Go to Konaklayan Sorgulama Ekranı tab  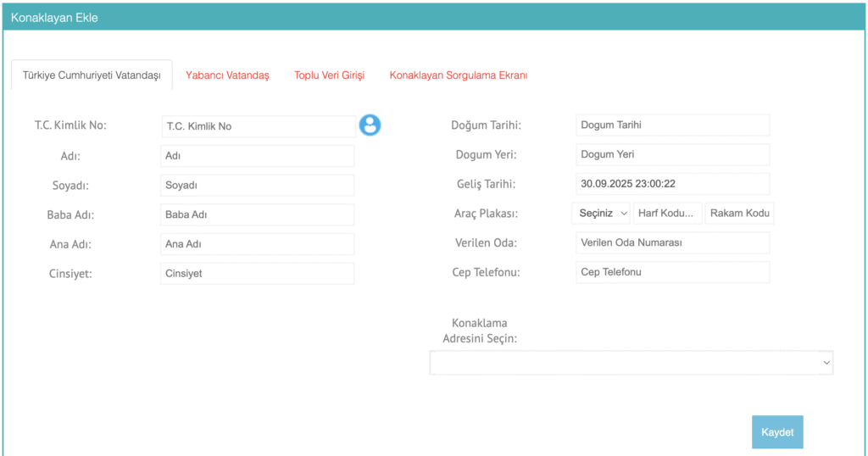458,75
